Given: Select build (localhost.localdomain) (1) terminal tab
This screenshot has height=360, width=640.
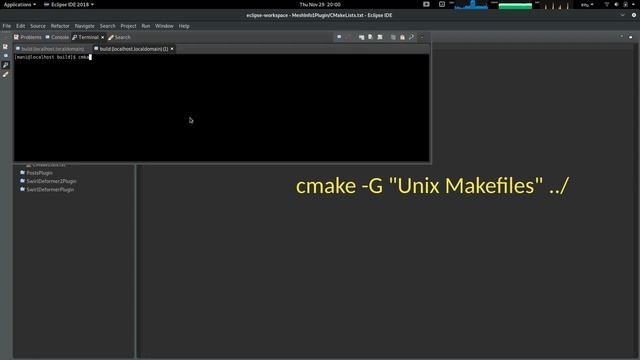Looking at the screenshot, I should 131,49.
